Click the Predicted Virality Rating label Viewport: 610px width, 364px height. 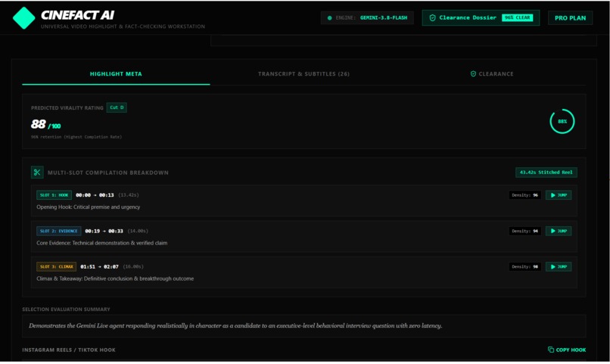coord(67,107)
